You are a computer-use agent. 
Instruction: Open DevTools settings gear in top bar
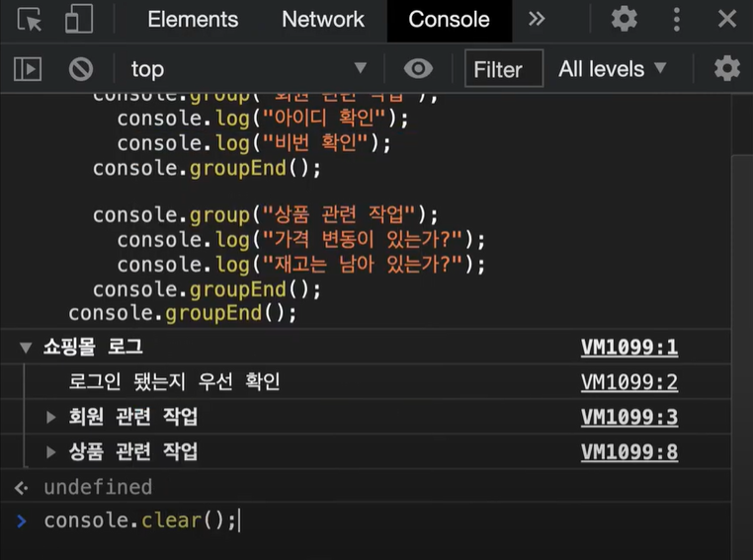coord(624,20)
